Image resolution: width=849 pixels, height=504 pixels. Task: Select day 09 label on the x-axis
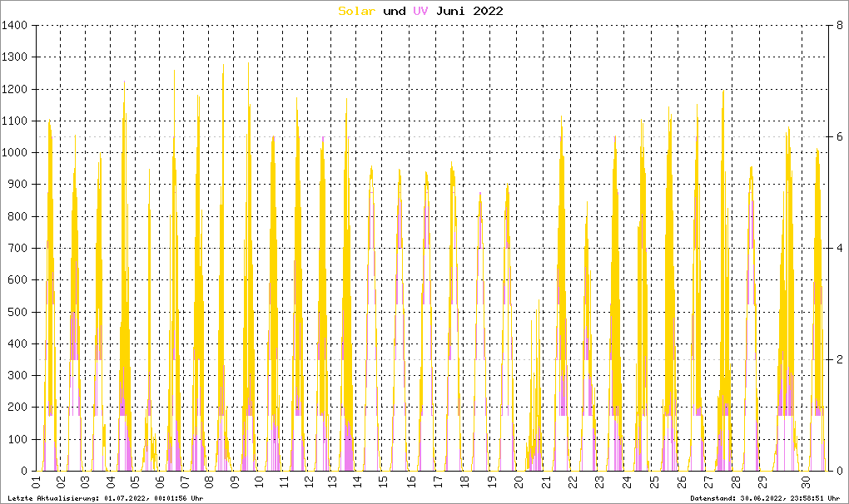[234, 482]
